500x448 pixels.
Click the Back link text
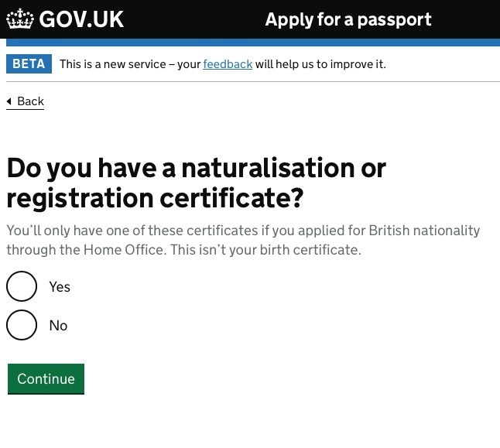coord(30,101)
